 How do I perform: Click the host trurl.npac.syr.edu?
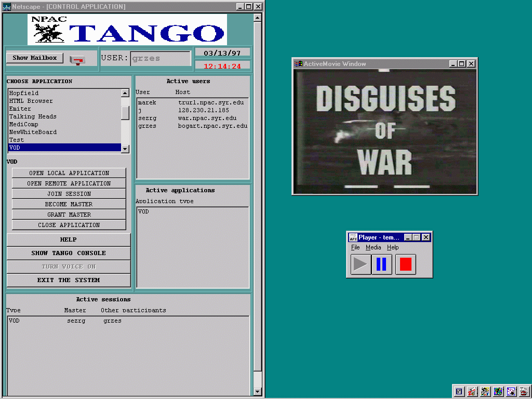pyautogui.click(x=211, y=102)
